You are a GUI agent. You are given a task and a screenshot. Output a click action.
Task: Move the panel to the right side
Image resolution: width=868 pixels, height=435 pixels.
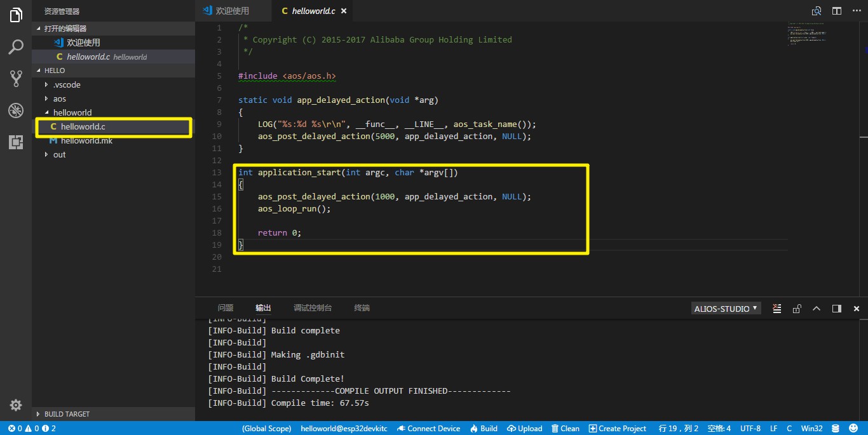point(836,309)
